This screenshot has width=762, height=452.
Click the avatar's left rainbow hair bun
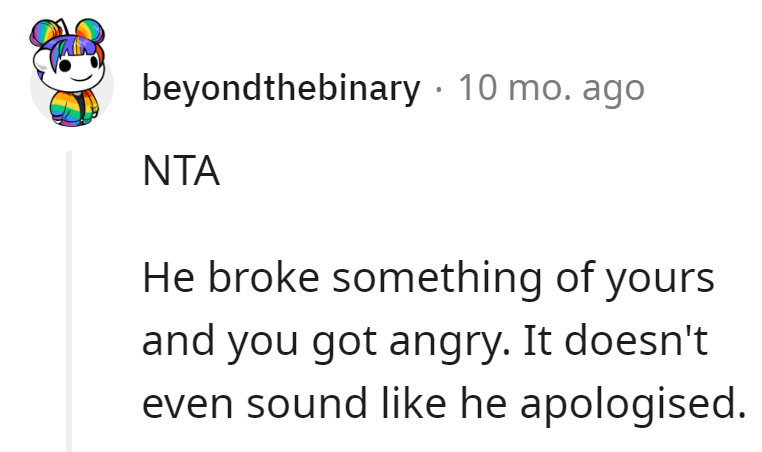click(45, 33)
